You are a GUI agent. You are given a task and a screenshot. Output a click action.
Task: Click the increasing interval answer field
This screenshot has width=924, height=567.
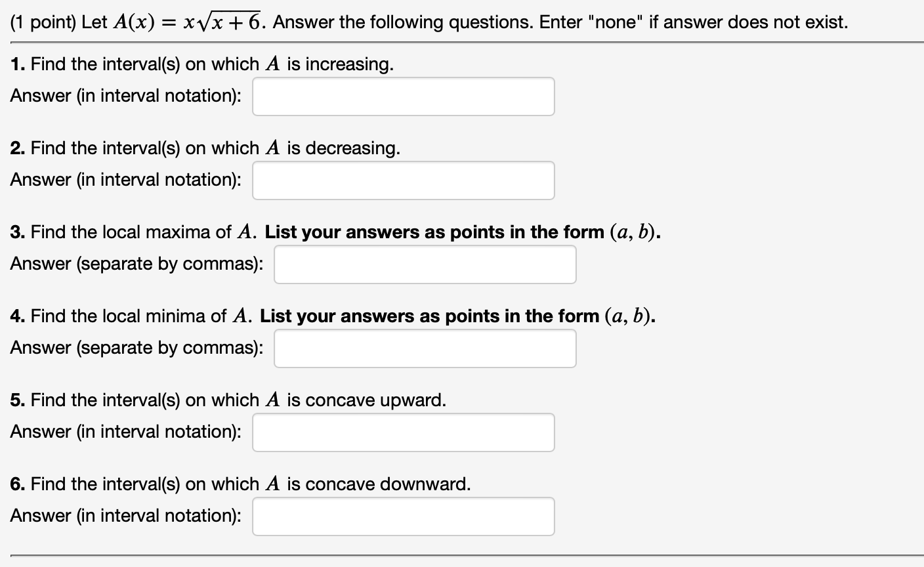pyautogui.click(x=403, y=96)
